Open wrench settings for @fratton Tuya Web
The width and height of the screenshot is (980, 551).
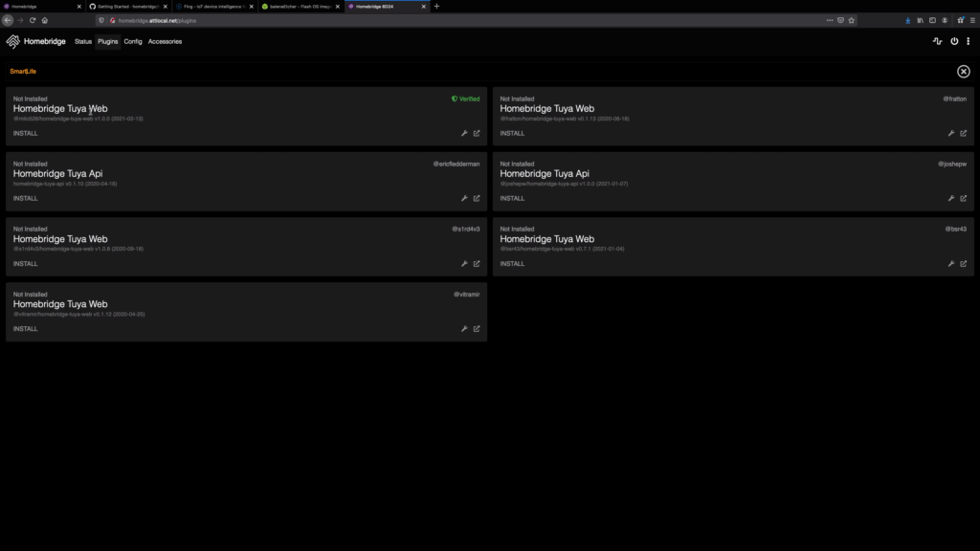[951, 133]
